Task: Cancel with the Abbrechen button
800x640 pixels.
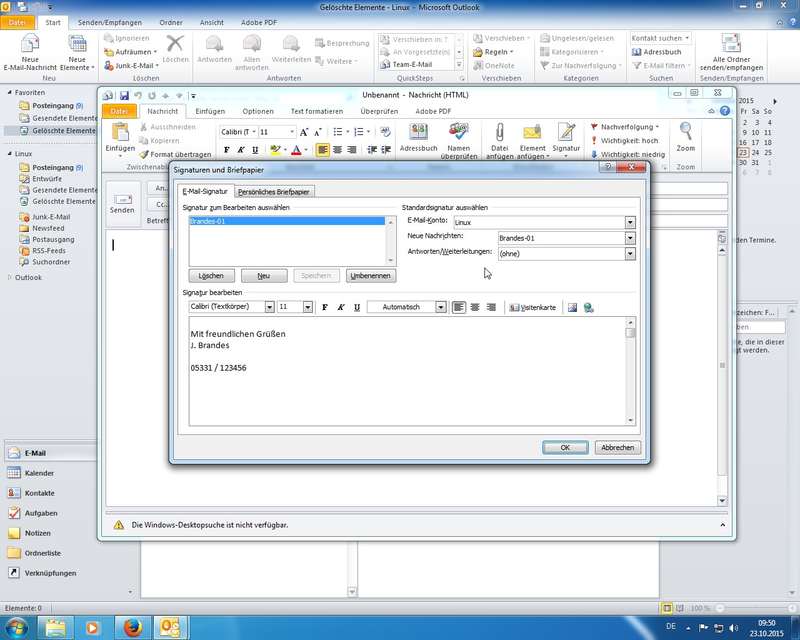Action: pyautogui.click(x=617, y=448)
